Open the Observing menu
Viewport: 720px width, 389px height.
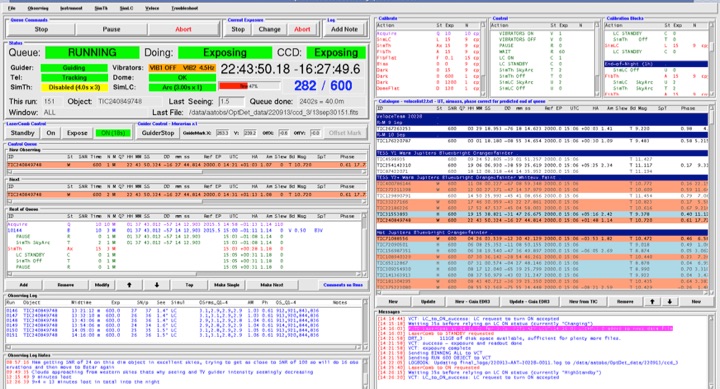38,8
